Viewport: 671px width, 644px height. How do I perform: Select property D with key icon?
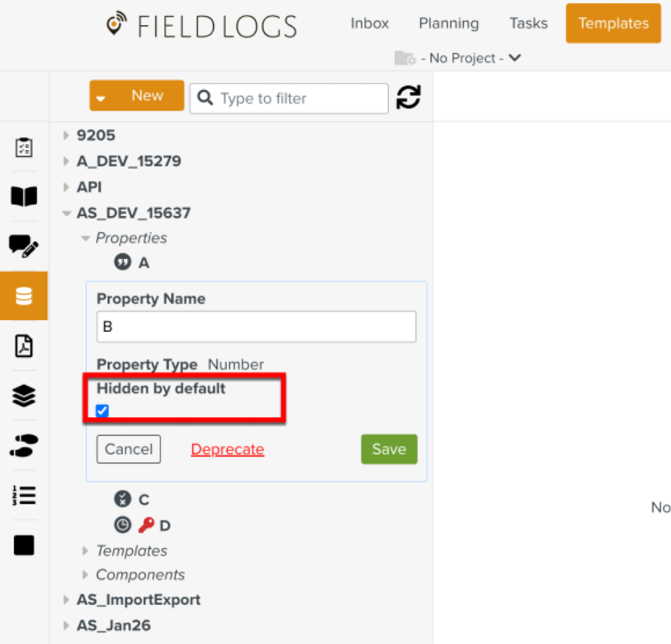click(x=164, y=525)
